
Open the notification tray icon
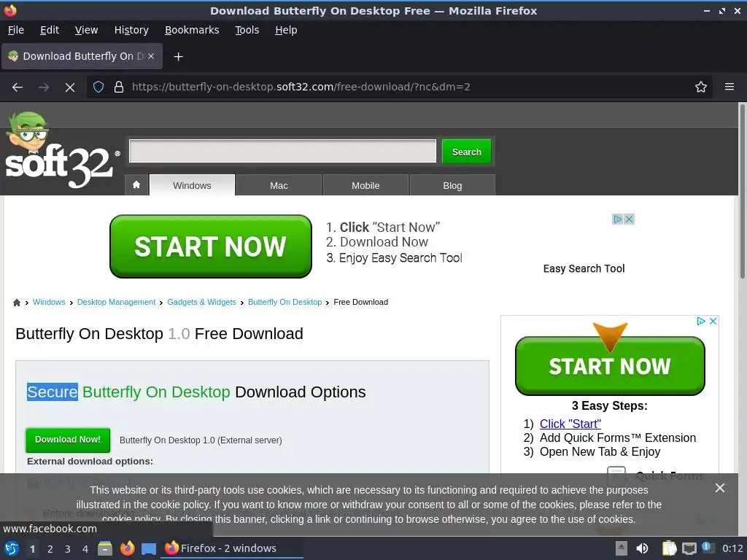(x=708, y=548)
